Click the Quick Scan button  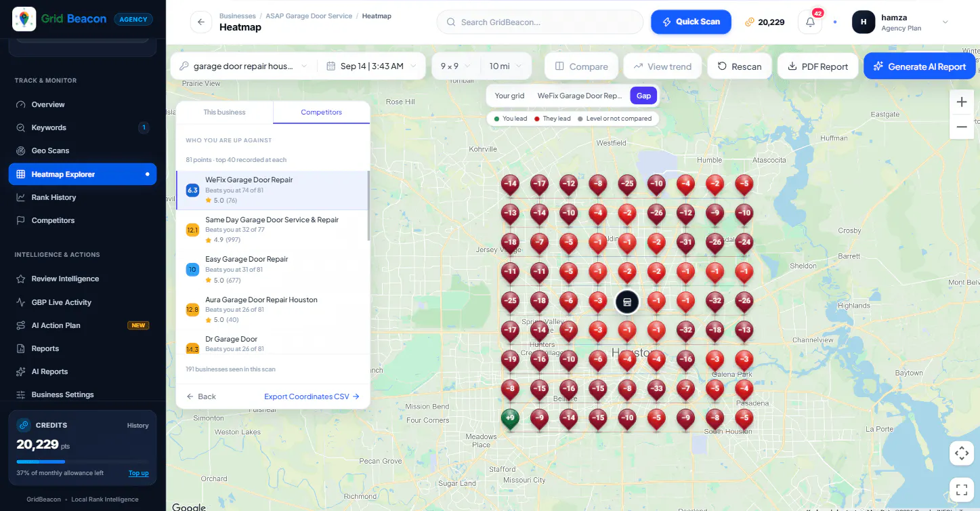click(x=691, y=22)
